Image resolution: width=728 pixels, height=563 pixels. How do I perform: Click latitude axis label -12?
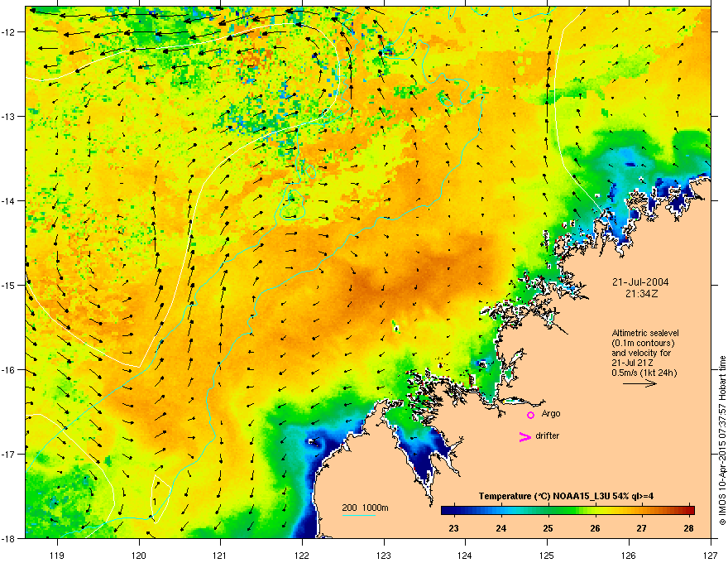pos(7,32)
